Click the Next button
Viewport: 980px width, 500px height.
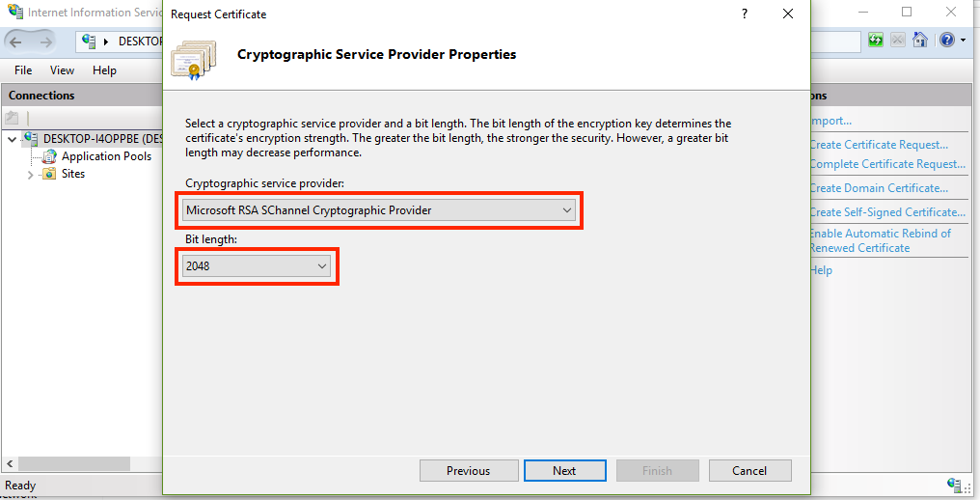(x=564, y=471)
